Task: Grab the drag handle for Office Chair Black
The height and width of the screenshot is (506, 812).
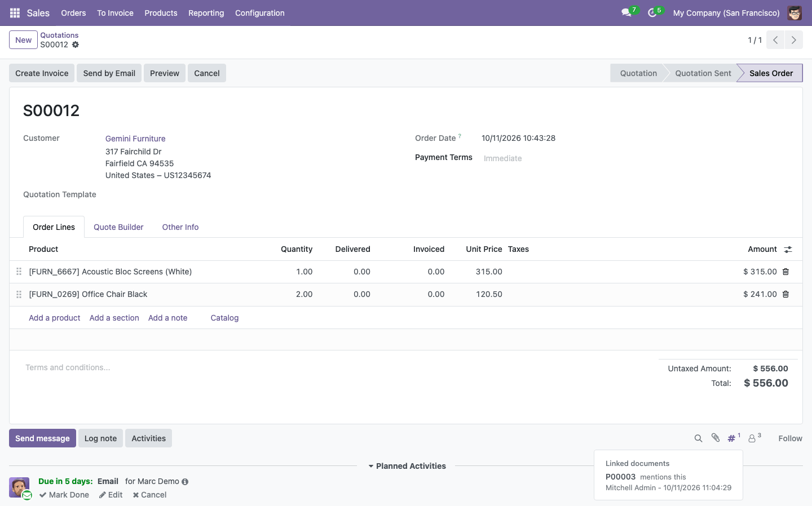Action: [19, 294]
